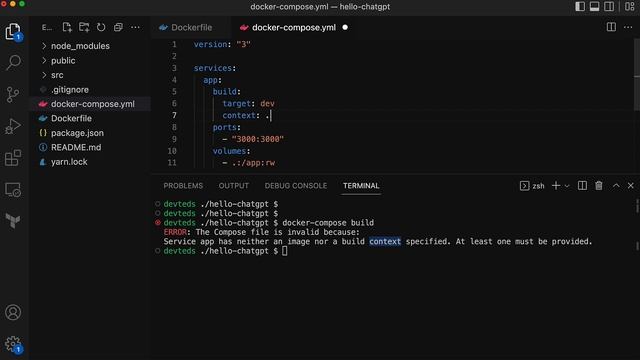The width and height of the screenshot is (640, 360).
Task: Open the Search view in activity bar
Action: click(x=13, y=62)
